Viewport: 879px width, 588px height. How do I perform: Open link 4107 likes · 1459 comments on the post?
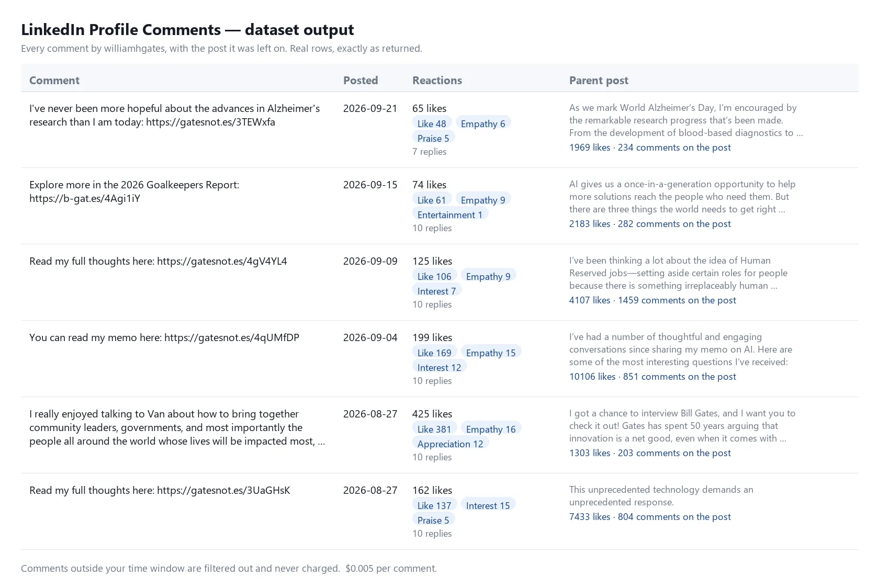click(652, 300)
